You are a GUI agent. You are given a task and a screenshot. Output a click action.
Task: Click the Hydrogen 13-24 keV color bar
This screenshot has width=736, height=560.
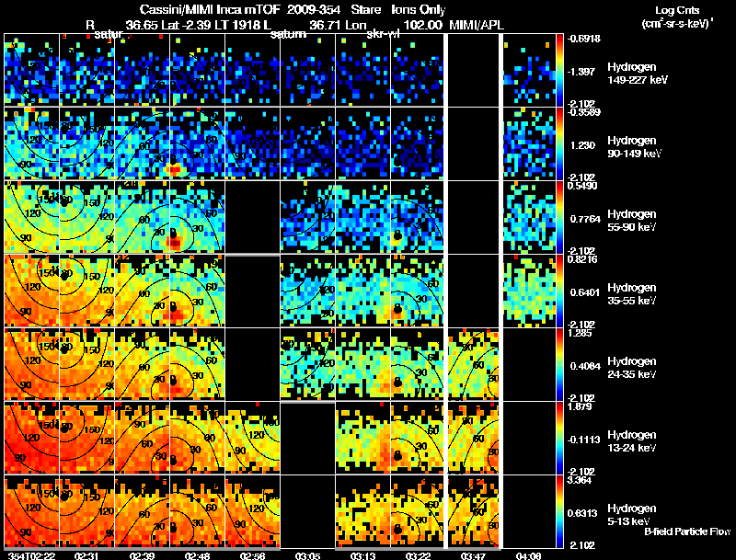click(x=559, y=438)
